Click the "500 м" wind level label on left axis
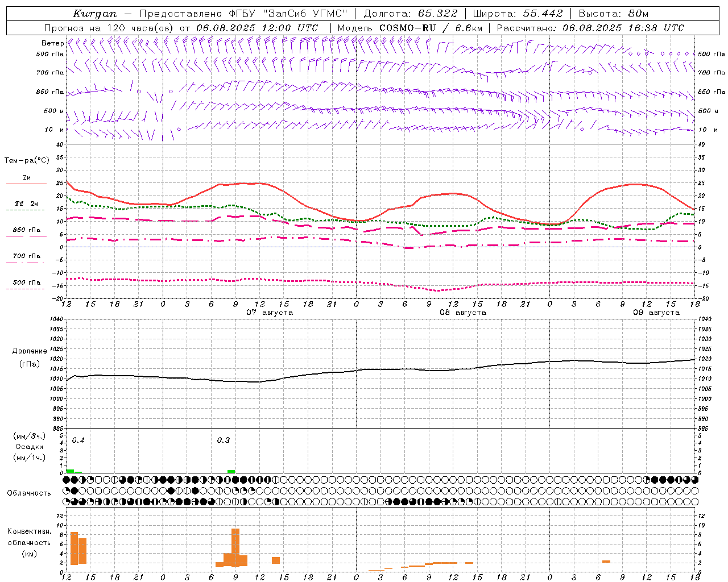Screen dimensions: 728x582 [x=54, y=111]
